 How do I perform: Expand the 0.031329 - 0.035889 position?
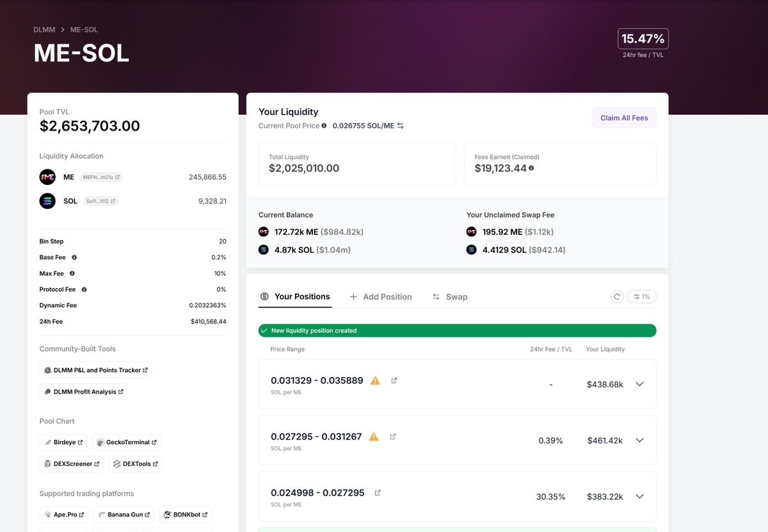(x=639, y=384)
